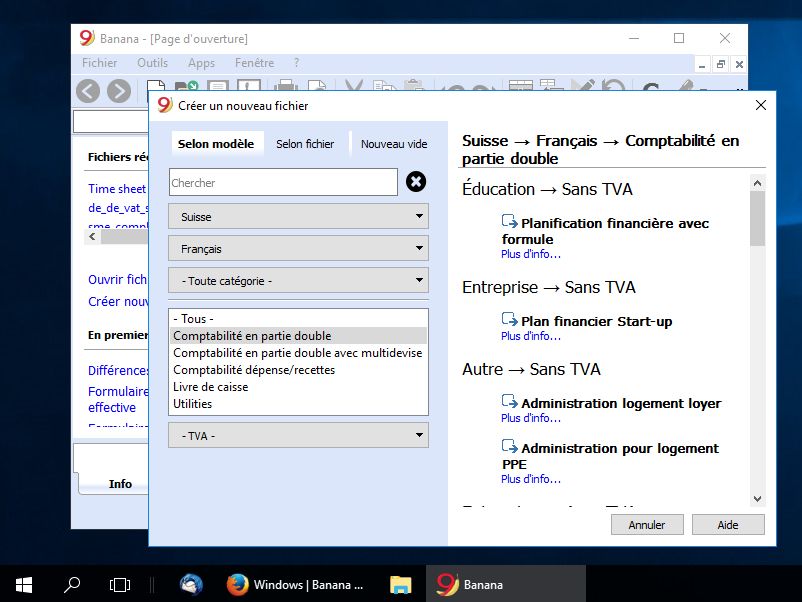Click the Créer nouveau link in the start page

tap(118, 301)
